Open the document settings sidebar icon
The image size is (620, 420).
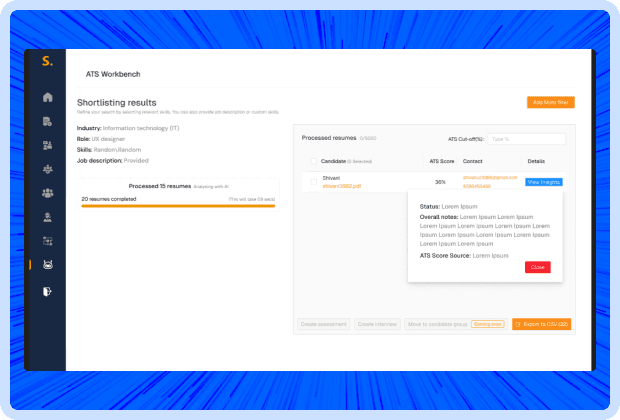[x=47, y=121]
